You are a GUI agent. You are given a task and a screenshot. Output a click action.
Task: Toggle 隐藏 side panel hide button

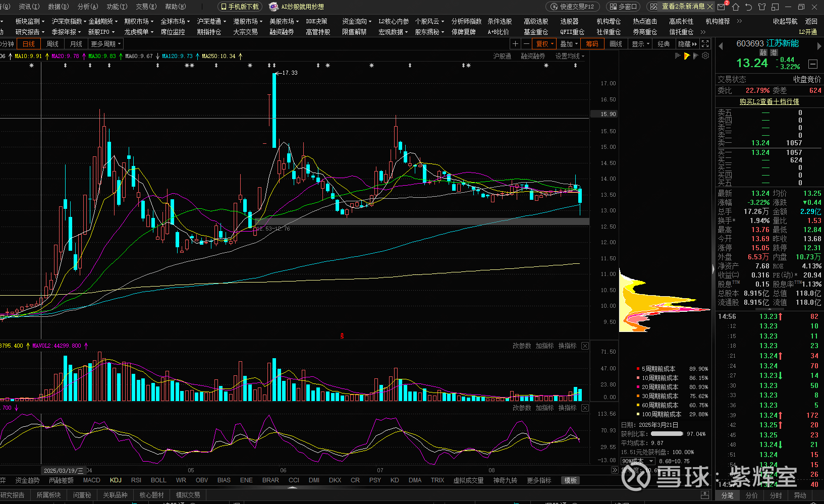(687, 44)
